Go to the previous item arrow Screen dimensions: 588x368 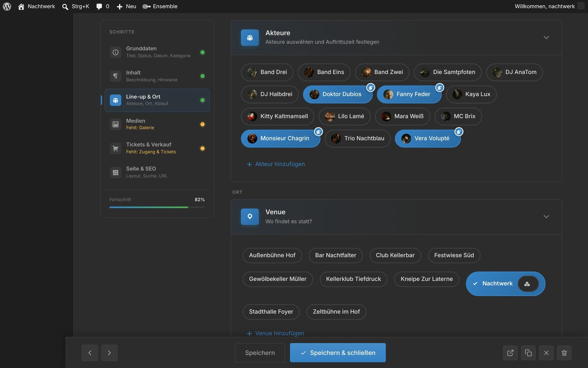90,353
